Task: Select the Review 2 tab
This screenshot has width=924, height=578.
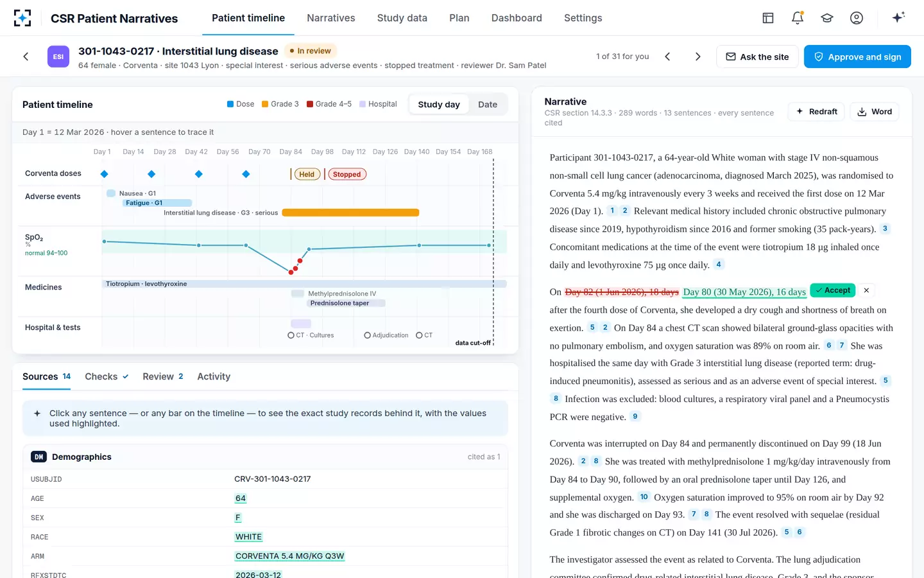Action: 163,377
